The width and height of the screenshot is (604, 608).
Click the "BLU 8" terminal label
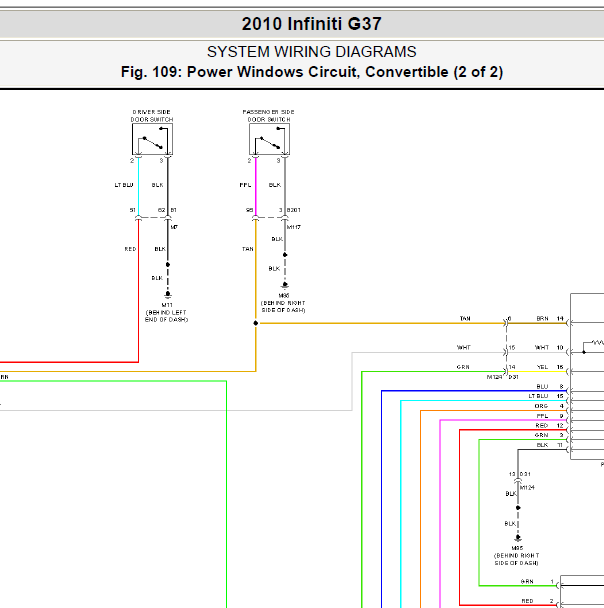click(x=550, y=386)
